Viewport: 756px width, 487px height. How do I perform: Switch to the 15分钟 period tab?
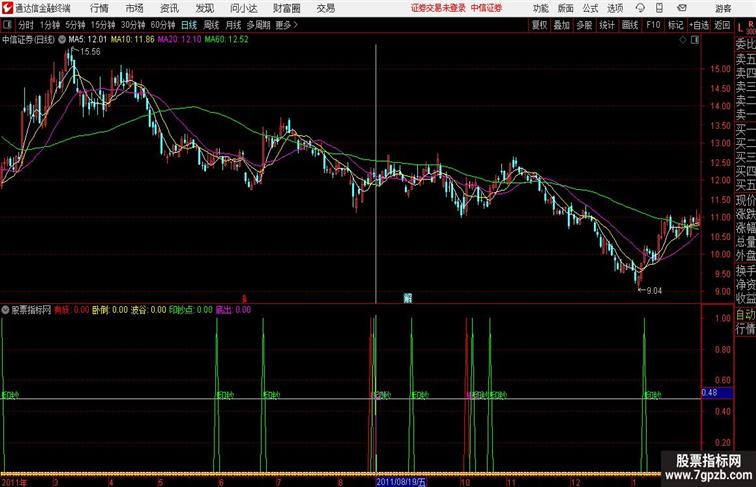coord(103,25)
